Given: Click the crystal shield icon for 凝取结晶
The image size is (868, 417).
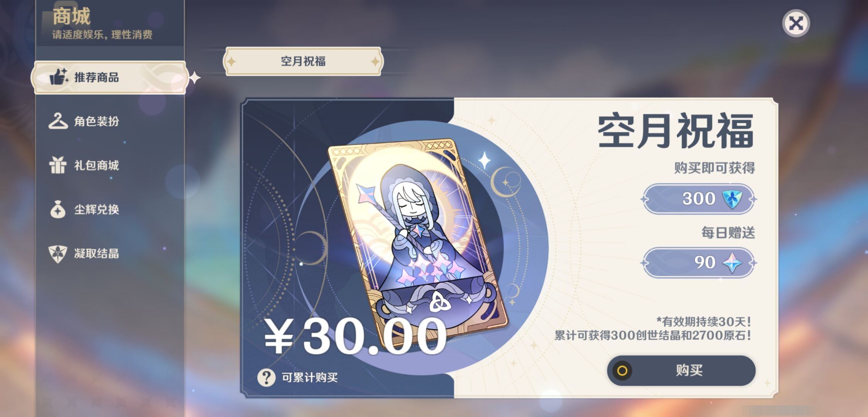Looking at the screenshot, I should click(58, 254).
